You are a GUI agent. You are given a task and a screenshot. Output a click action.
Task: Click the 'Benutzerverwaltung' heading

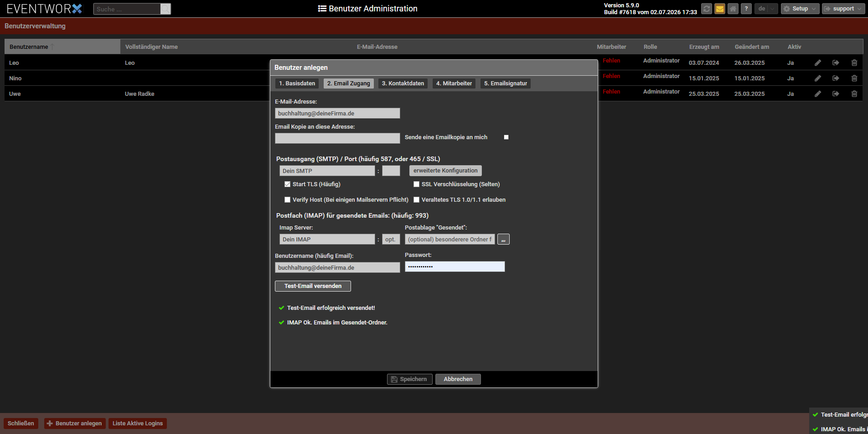click(35, 26)
